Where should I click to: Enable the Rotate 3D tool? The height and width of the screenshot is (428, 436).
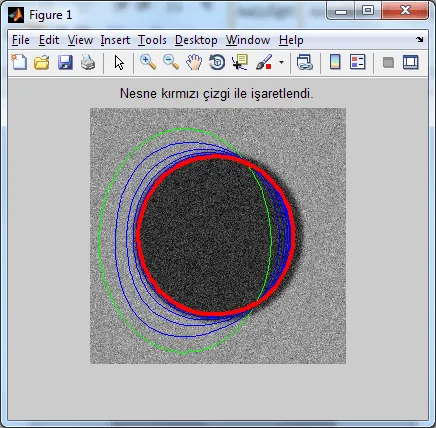[x=217, y=62]
